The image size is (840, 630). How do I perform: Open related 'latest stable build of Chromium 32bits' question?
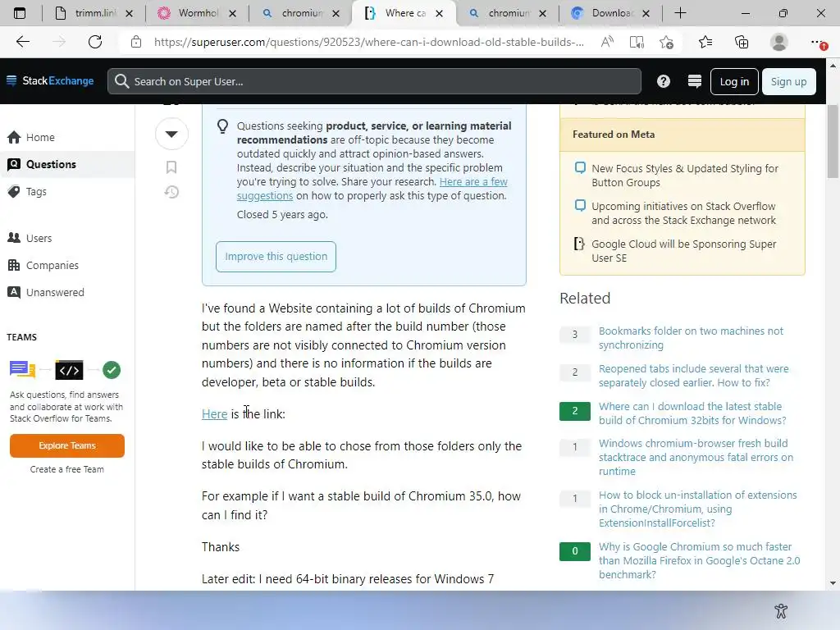pos(692,413)
